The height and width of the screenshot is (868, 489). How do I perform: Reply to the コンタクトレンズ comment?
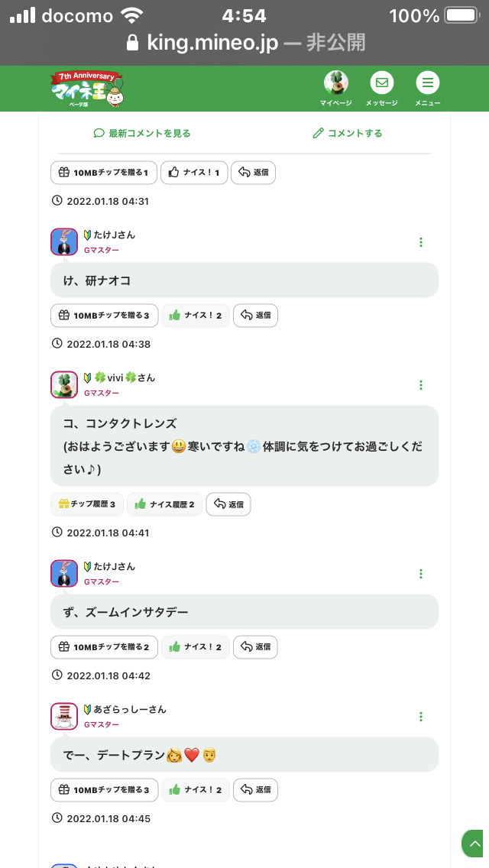pyautogui.click(x=228, y=504)
